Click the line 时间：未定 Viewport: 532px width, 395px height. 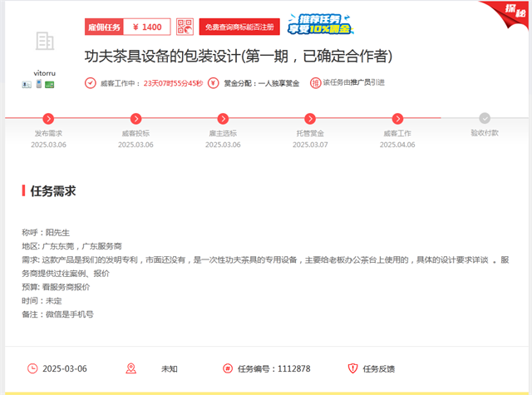pos(42,301)
